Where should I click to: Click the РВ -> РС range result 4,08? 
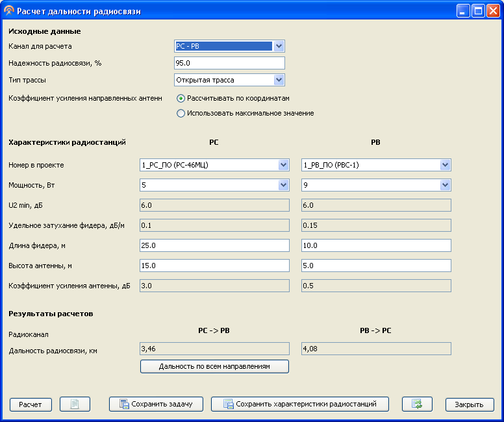coord(376,349)
